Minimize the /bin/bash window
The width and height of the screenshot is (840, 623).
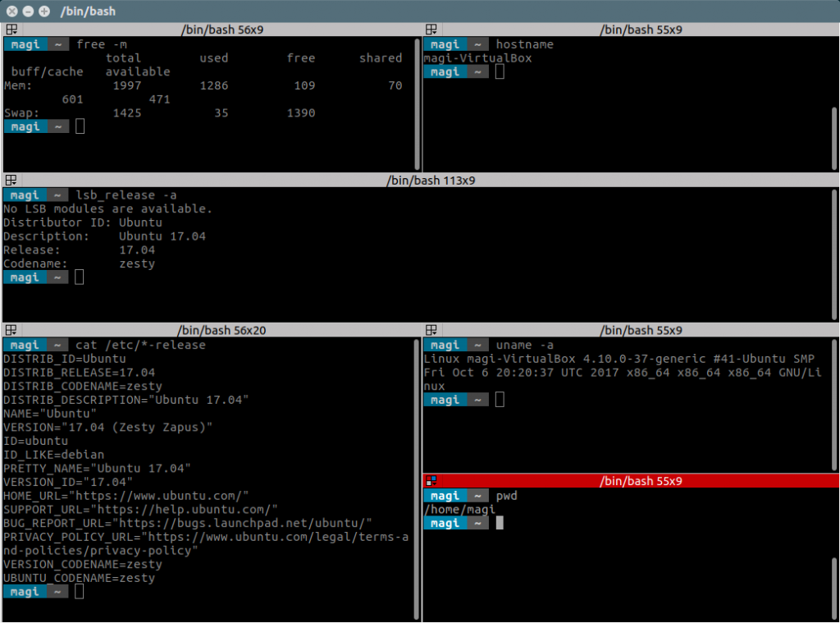pos(28,11)
